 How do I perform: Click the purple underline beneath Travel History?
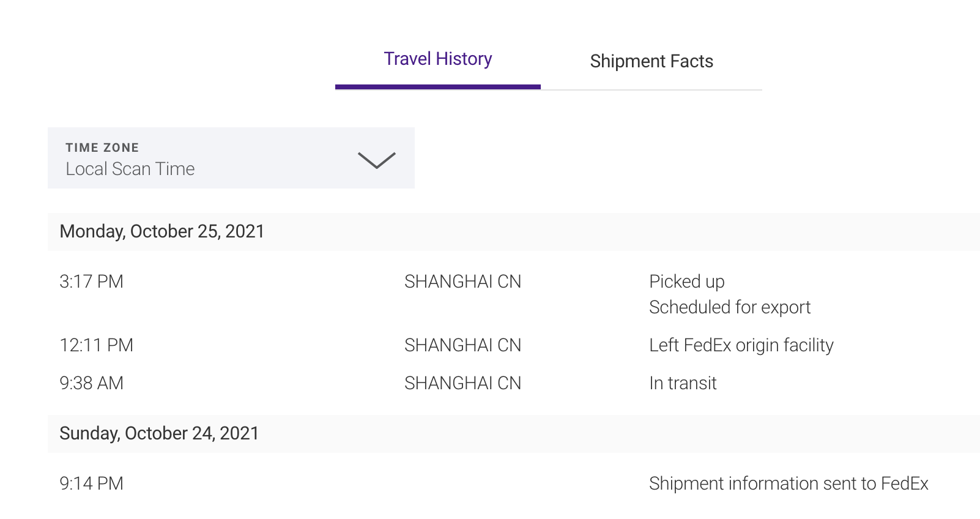tap(437, 87)
